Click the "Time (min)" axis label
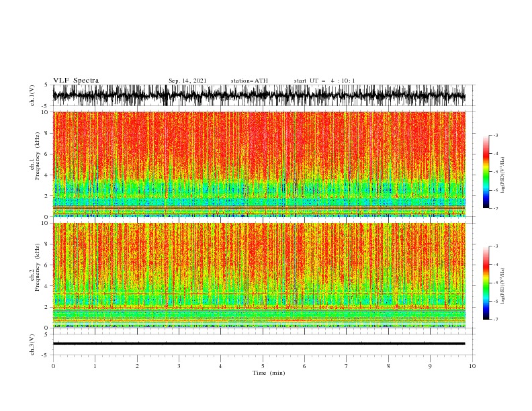Screen dimensions: 532x411 point(269,373)
